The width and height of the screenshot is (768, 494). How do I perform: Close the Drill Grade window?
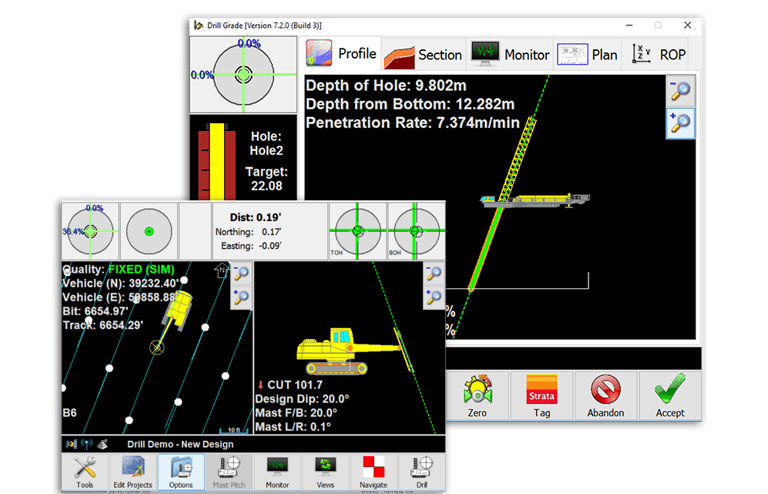coord(688,25)
